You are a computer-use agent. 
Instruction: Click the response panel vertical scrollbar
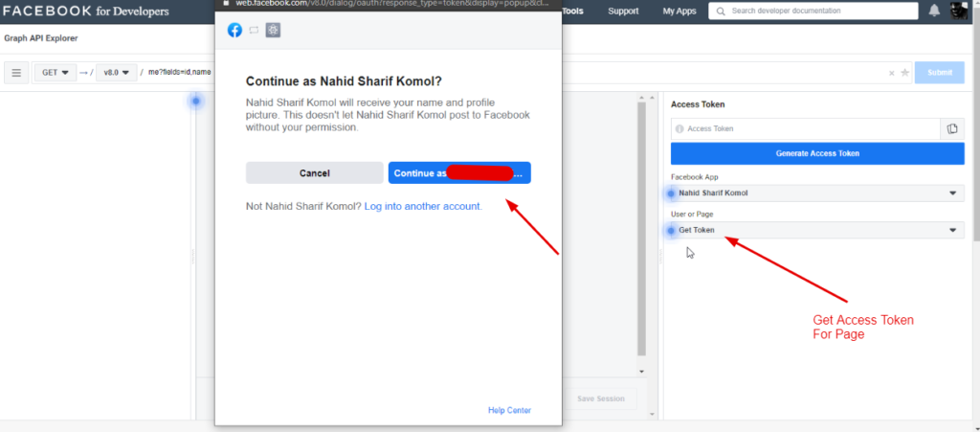pyautogui.click(x=641, y=228)
